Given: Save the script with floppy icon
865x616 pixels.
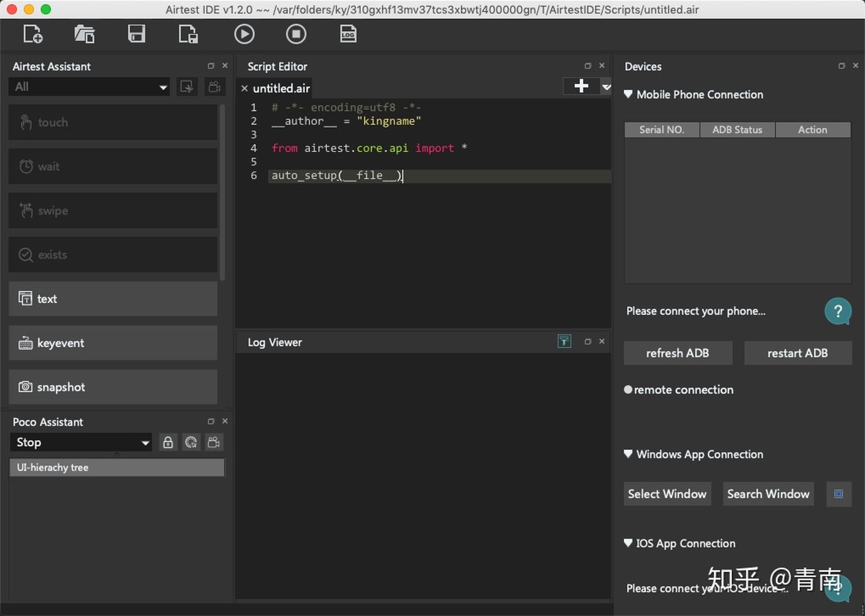Looking at the screenshot, I should pos(136,34).
